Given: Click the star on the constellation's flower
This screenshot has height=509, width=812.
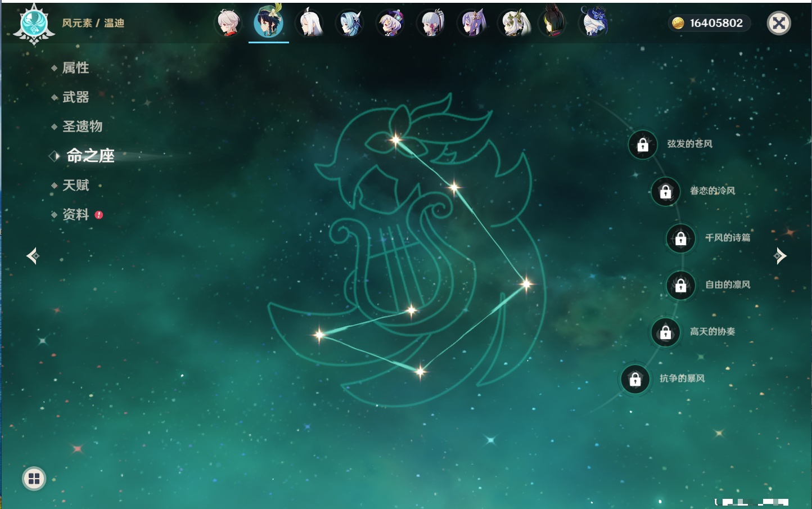Looking at the screenshot, I should (x=395, y=139).
